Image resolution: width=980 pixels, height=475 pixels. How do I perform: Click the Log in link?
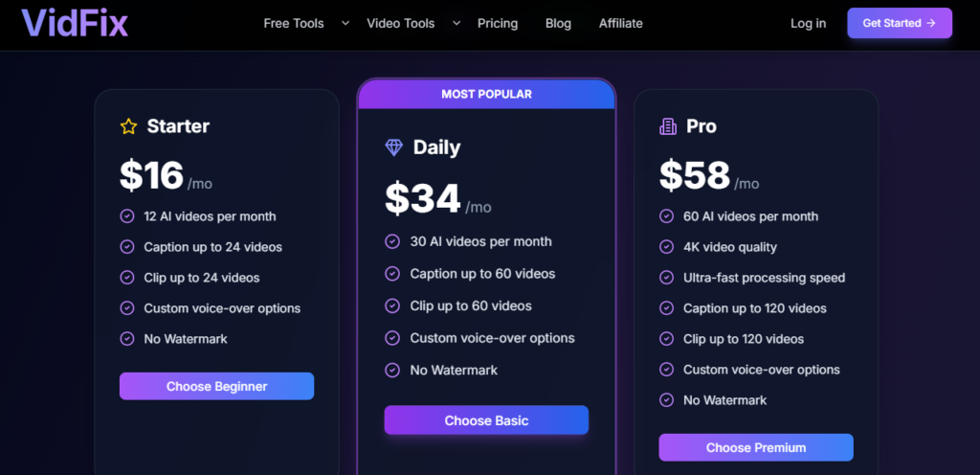click(808, 23)
